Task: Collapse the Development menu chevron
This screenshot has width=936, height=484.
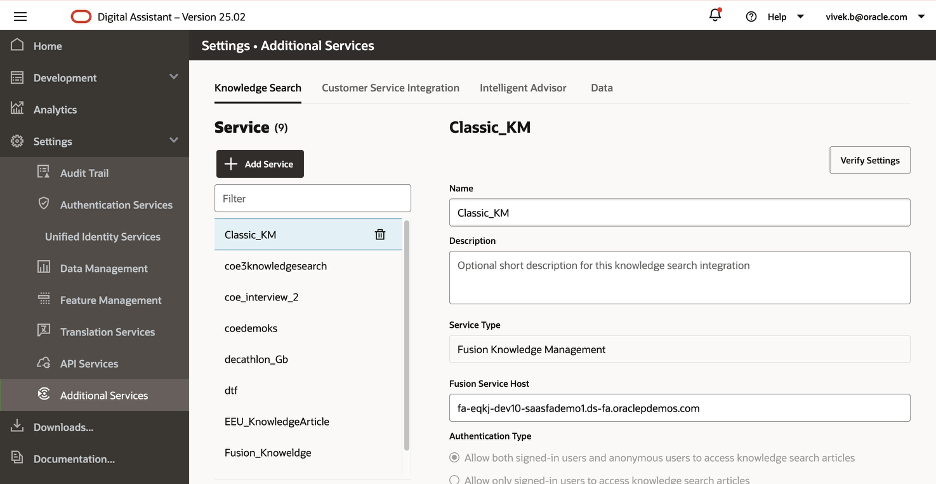Action: (174, 76)
